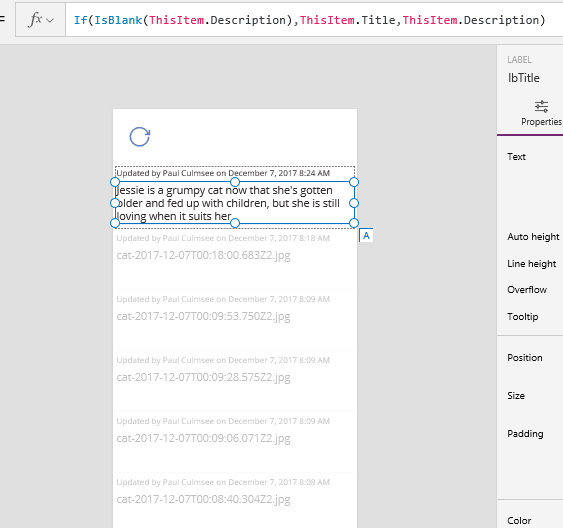Screen dimensions: 563x528
Task: Select the Jessie grumpy cat description label
Action: click(x=234, y=203)
